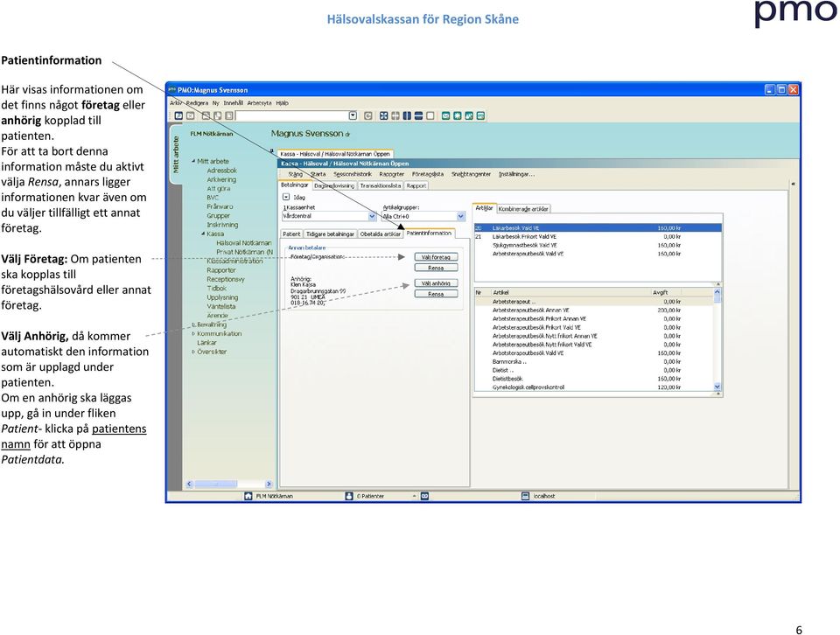Click the Välj anhörig button
The height and width of the screenshot is (635, 840).
tap(436, 283)
